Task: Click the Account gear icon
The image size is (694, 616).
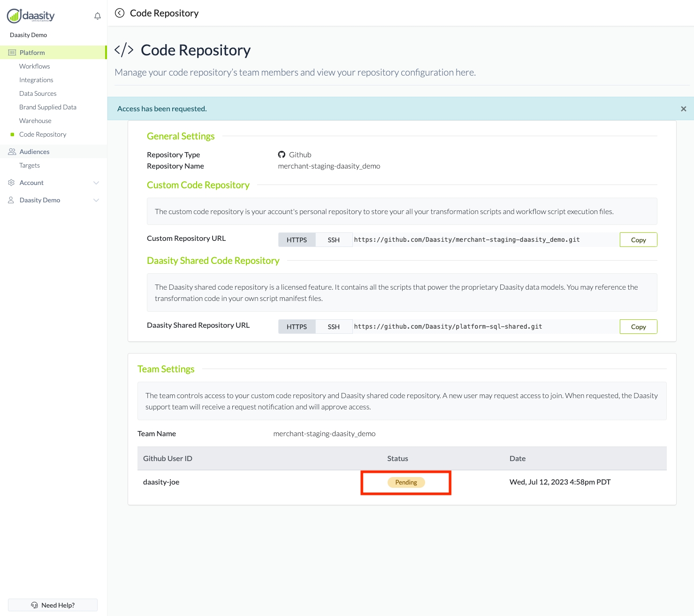Action: click(11, 183)
